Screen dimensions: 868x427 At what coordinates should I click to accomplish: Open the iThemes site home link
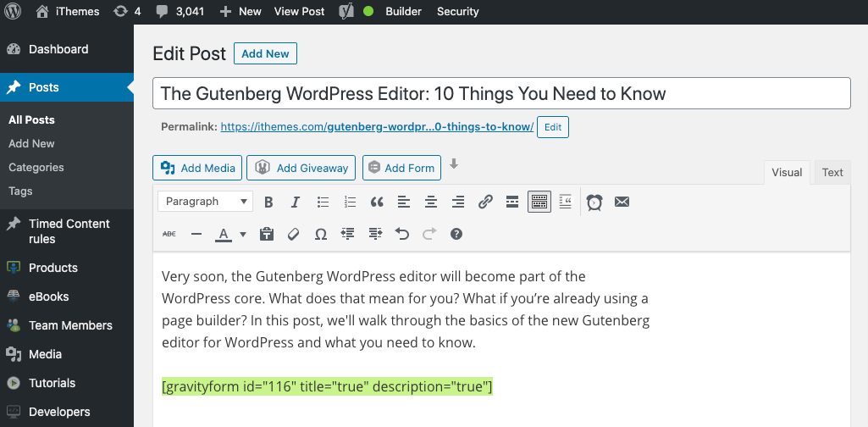click(68, 11)
